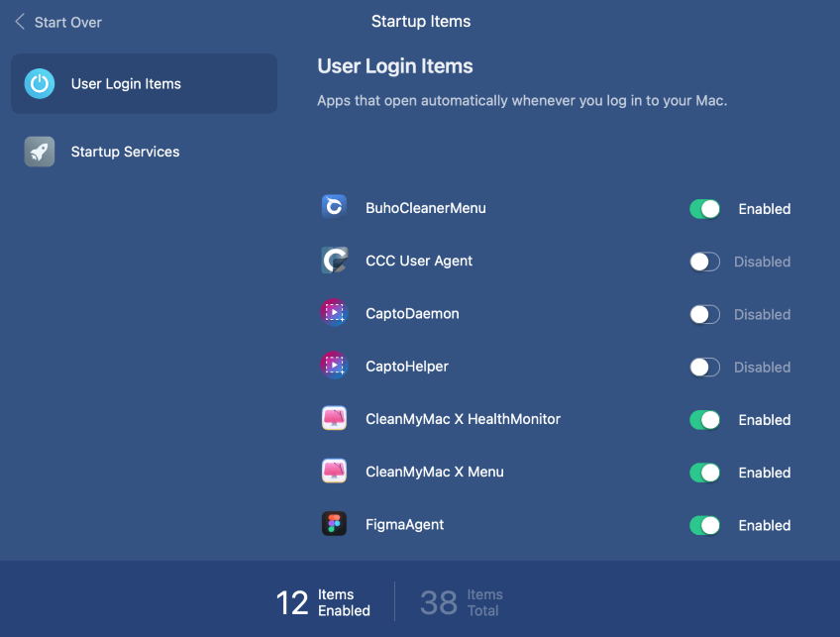This screenshot has height=637, width=840.
Task: Click the back chevron beside Start Over
Action: [20, 22]
